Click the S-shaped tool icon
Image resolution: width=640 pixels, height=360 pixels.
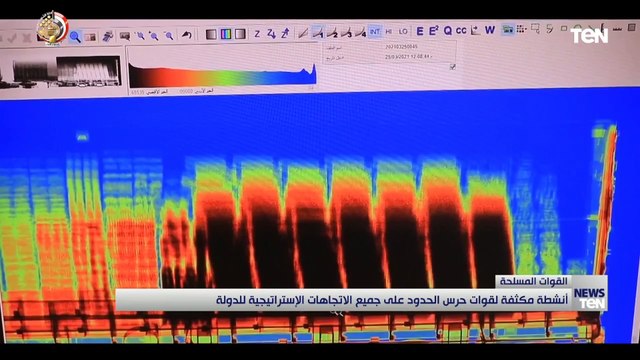point(550,29)
